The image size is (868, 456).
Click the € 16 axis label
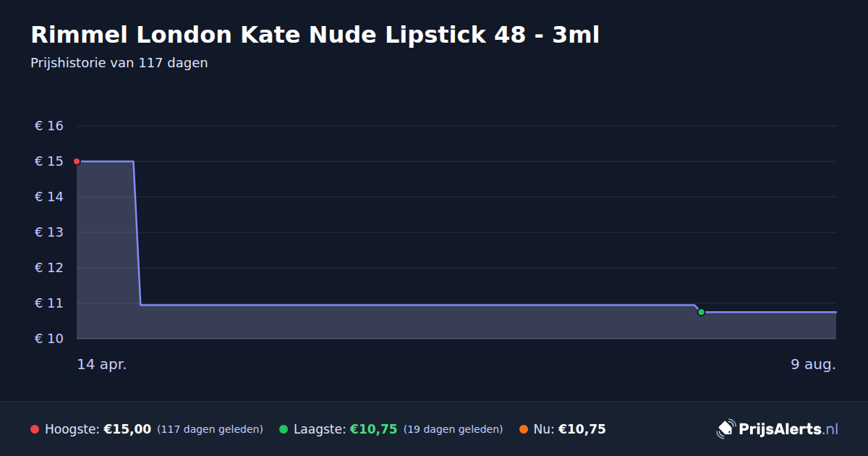point(49,126)
